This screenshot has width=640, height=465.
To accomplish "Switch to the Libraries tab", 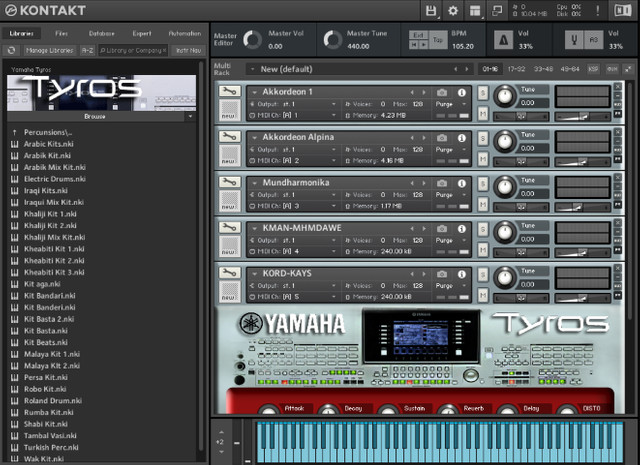I will [x=22, y=33].
